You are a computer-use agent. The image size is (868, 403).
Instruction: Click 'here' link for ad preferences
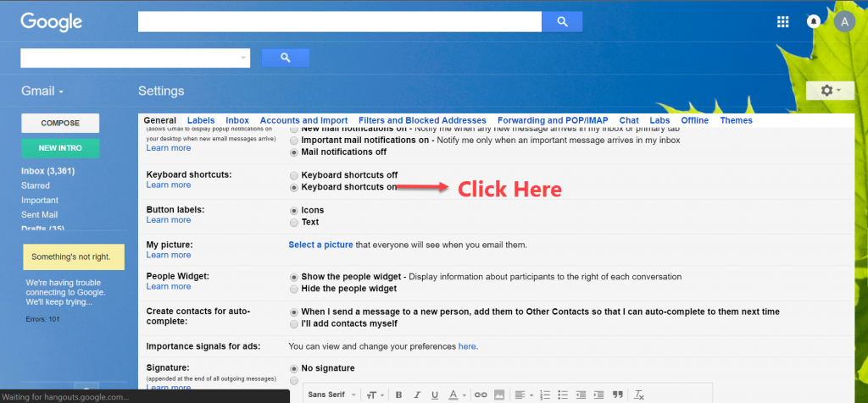pyautogui.click(x=467, y=346)
